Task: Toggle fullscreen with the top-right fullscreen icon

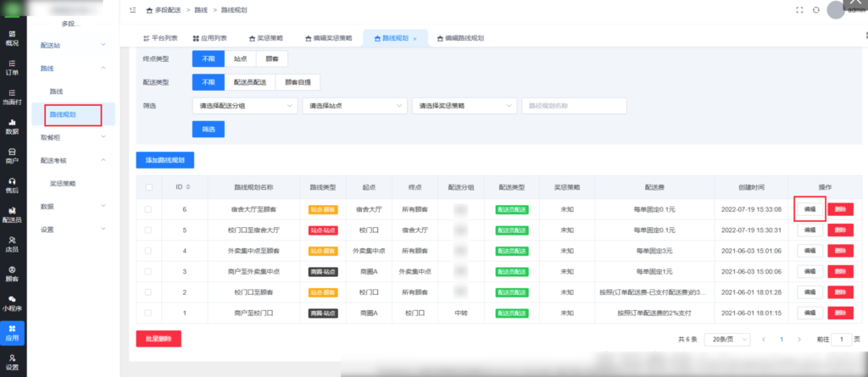Action: tap(798, 10)
